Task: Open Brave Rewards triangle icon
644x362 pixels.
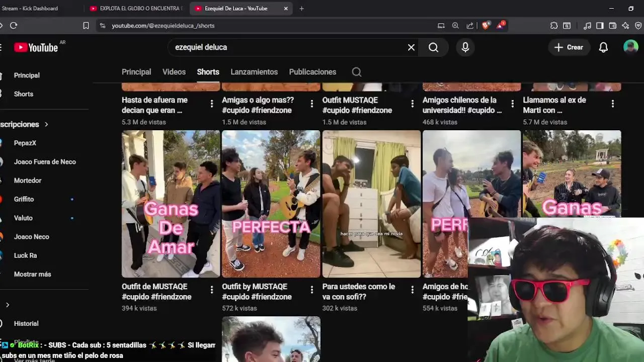Action: [x=501, y=25]
